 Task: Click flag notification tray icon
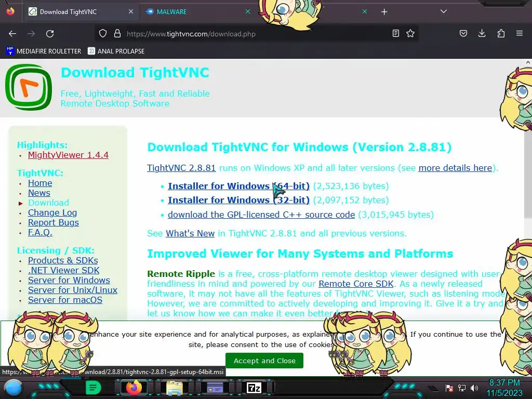pos(449,388)
